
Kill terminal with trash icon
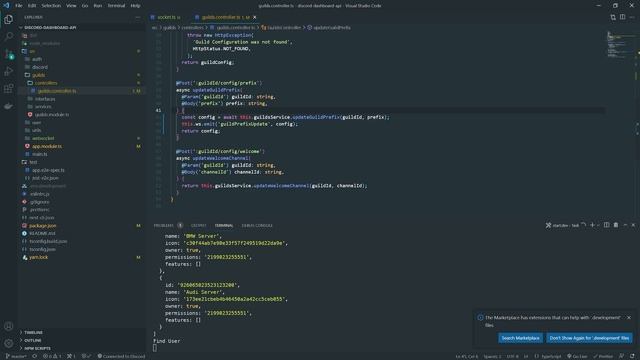pyautogui.click(x=616, y=225)
